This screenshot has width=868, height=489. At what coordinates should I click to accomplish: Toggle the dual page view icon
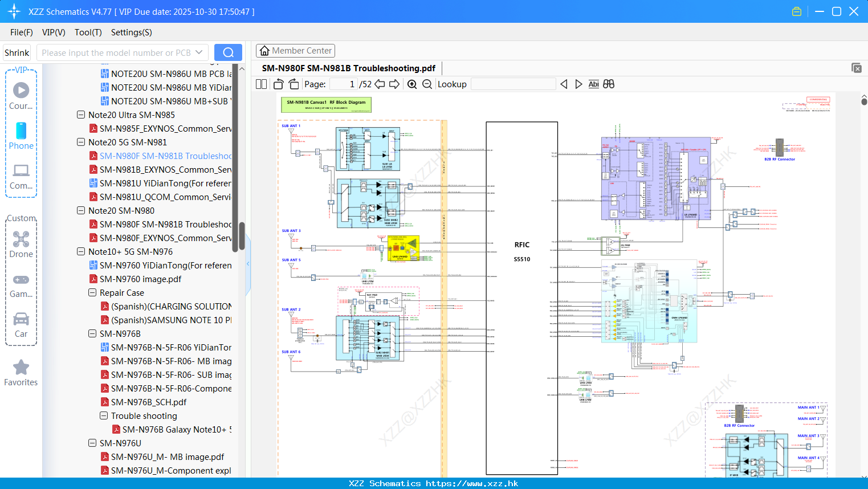(x=262, y=84)
